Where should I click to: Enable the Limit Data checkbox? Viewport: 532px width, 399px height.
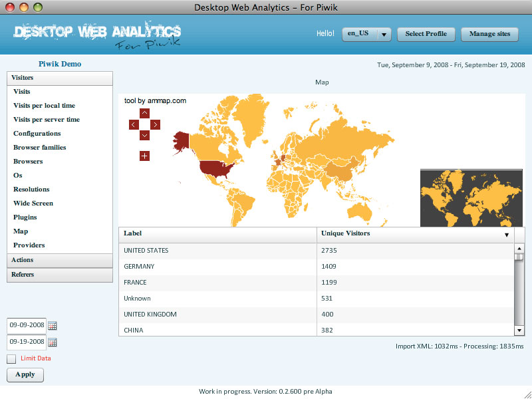click(x=11, y=359)
